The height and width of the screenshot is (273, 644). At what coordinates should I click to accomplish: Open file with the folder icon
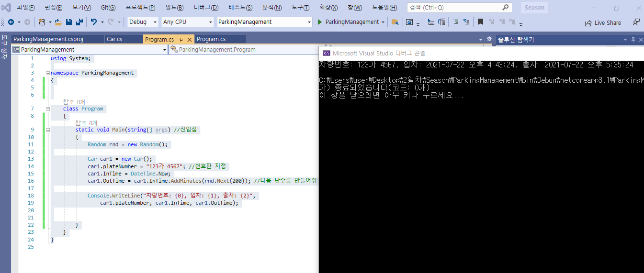pos(58,22)
